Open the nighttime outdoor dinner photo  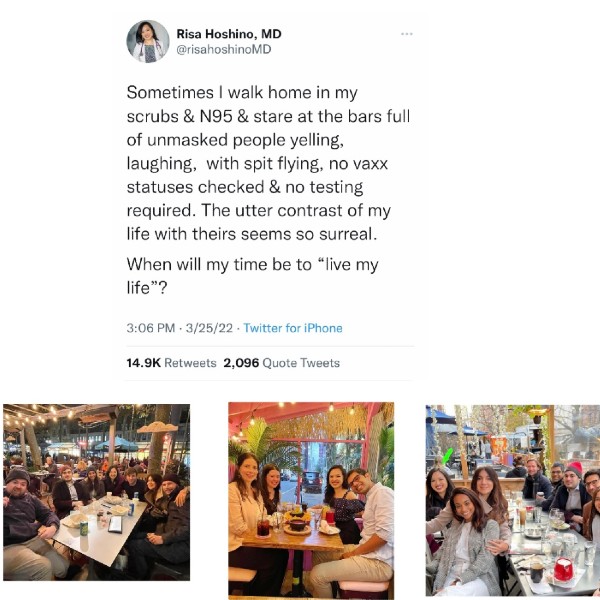pos(96,492)
